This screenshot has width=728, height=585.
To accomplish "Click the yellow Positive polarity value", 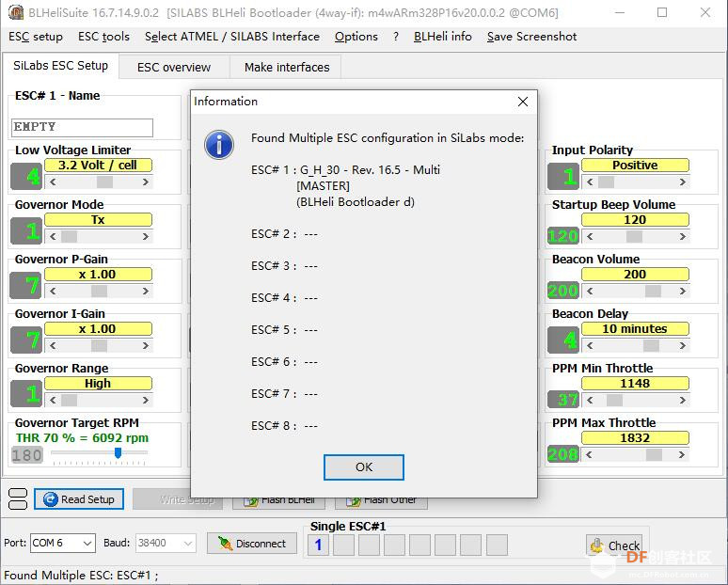I will 635,166.
